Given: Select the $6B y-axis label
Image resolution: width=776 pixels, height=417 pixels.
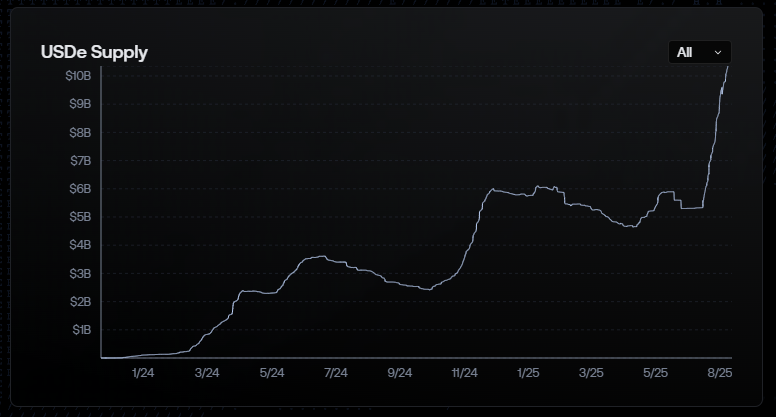Looking at the screenshot, I should pos(79,188).
